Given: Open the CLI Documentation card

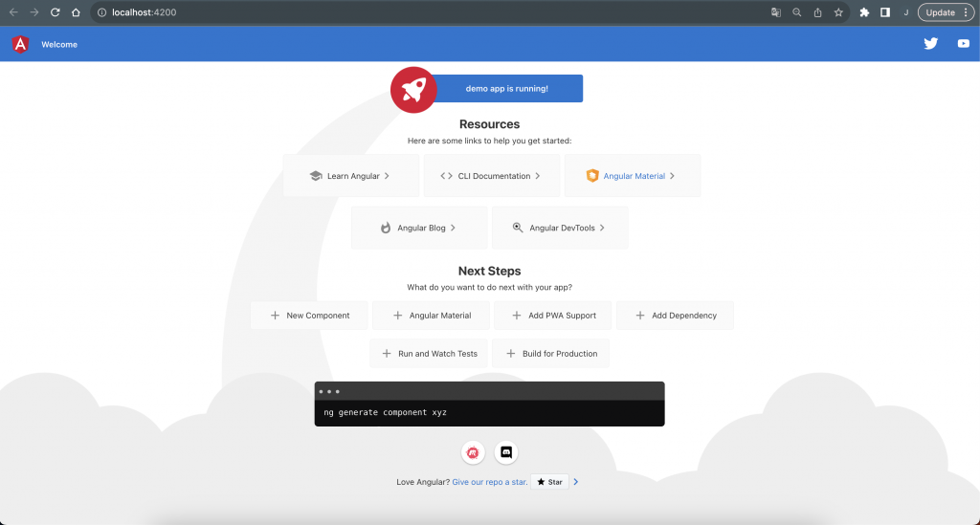Looking at the screenshot, I should pyautogui.click(x=492, y=176).
